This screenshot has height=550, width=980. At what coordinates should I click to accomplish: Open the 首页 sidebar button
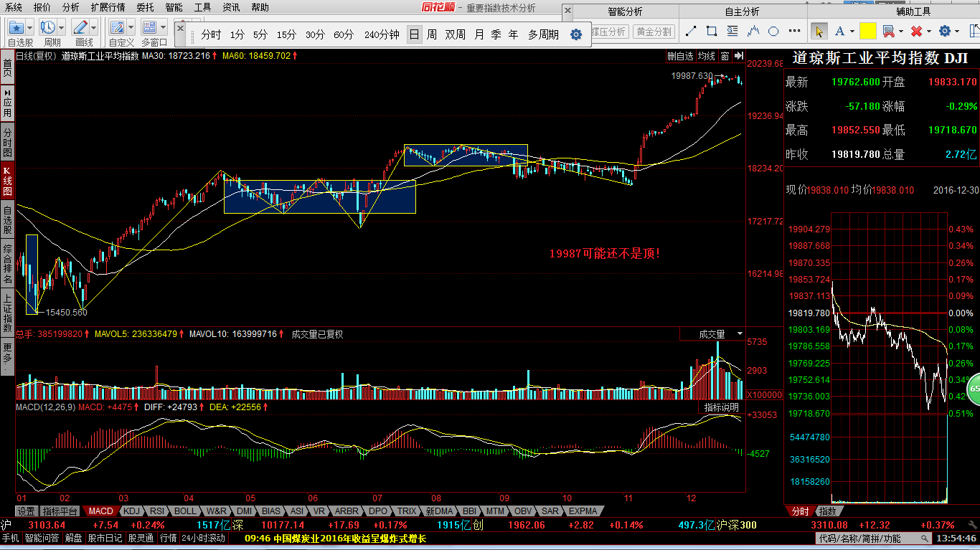coord(7,68)
